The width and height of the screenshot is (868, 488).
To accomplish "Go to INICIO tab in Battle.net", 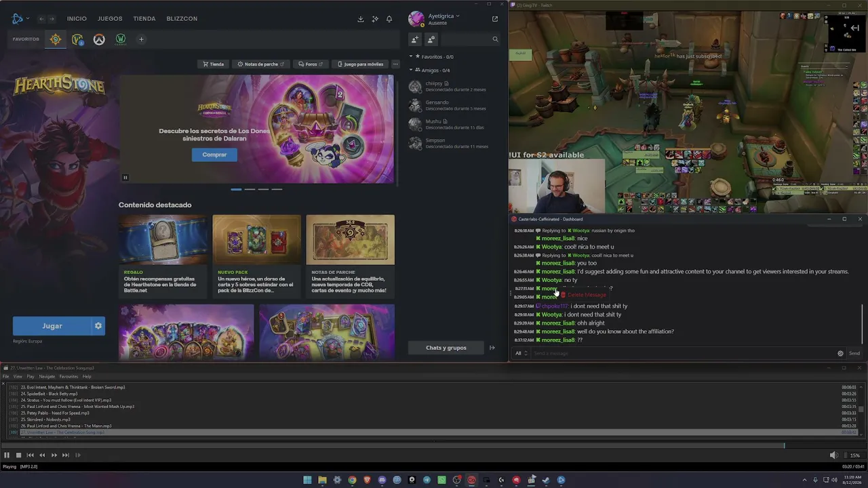I will [x=77, y=19].
